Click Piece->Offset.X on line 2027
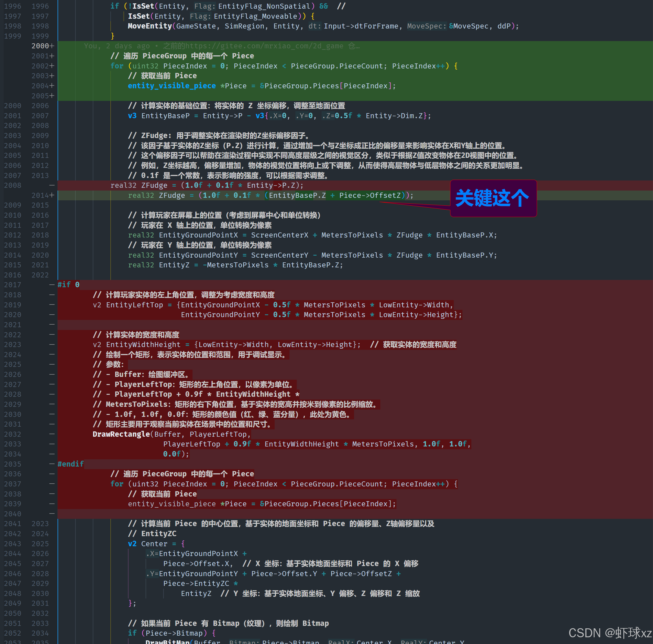653x644 pixels. (196, 564)
